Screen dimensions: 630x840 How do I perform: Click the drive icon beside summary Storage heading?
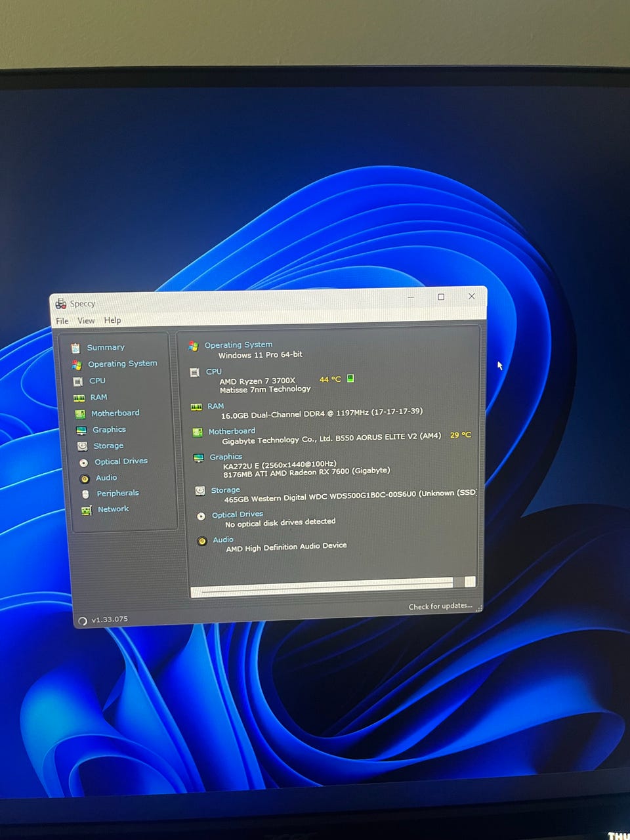click(x=200, y=491)
